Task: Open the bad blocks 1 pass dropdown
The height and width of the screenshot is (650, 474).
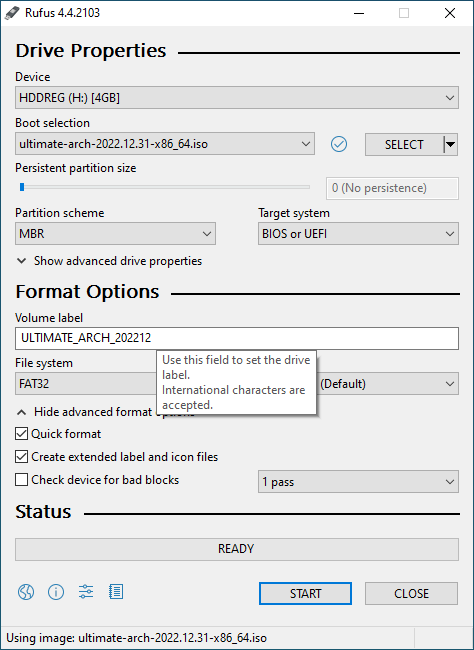Action: tap(358, 482)
